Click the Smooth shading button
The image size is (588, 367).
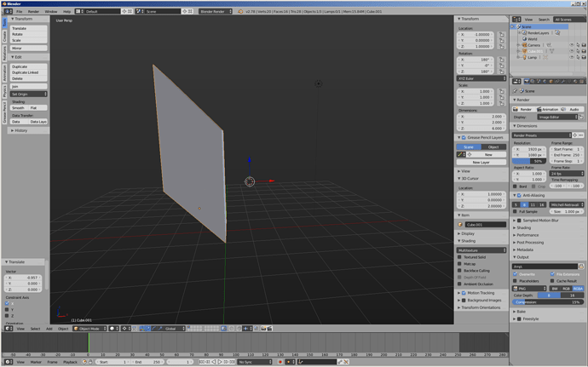[x=19, y=107]
